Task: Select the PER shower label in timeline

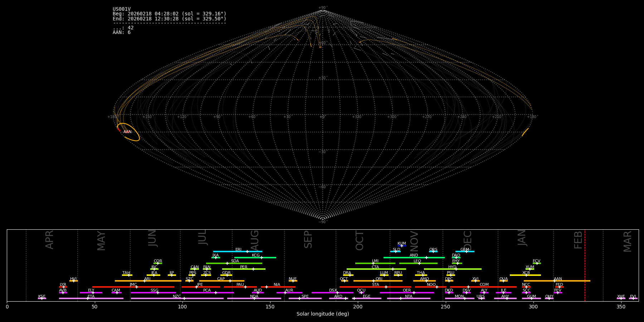Action: click(244, 267)
